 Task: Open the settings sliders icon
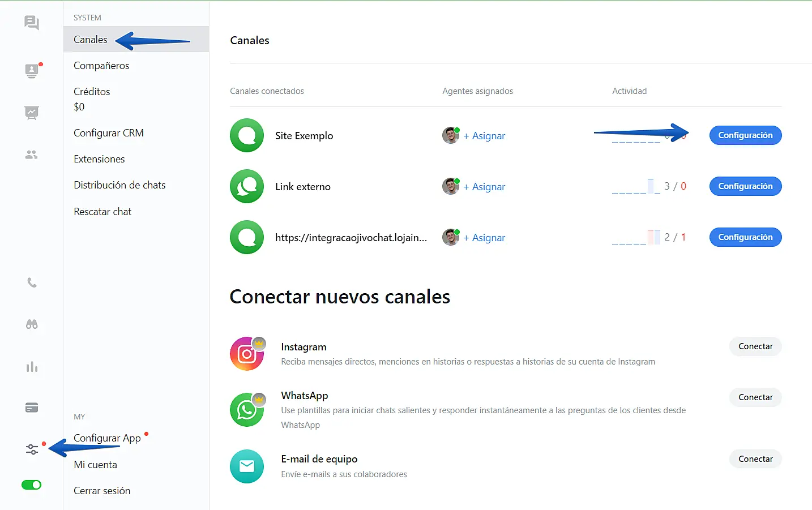pyautogui.click(x=32, y=449)
